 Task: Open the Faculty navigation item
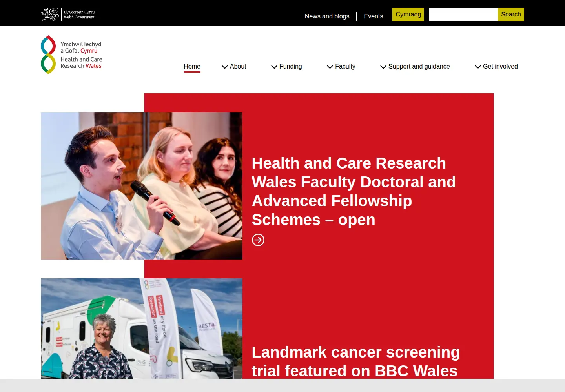pos(345,67)
